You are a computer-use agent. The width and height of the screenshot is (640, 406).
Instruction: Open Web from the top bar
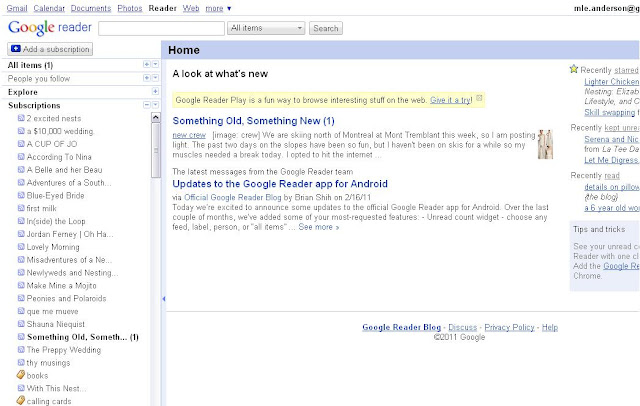click(191, 8)
